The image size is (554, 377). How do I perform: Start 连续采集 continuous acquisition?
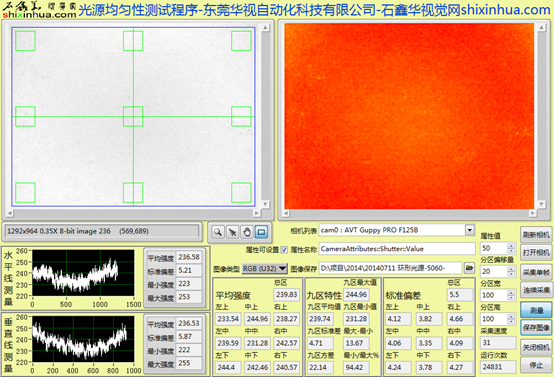536,290
